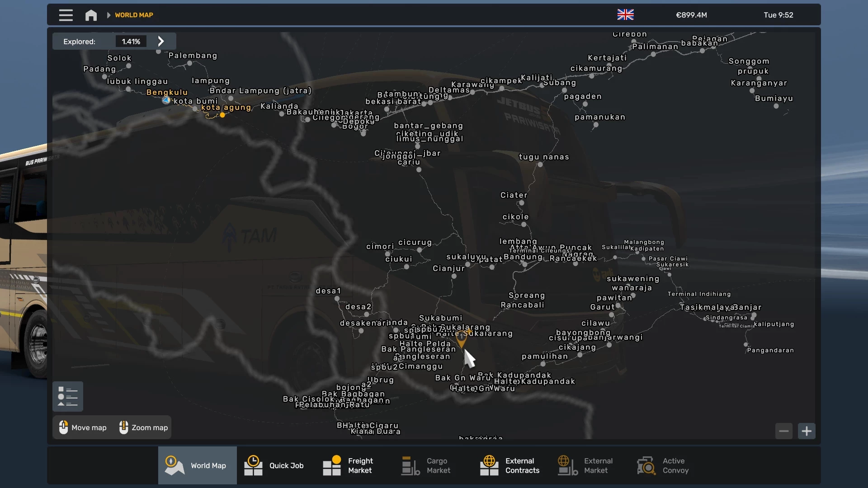This screenshot has height=488, width=868.
Task: Select the World Map tab
Action: 197,465
